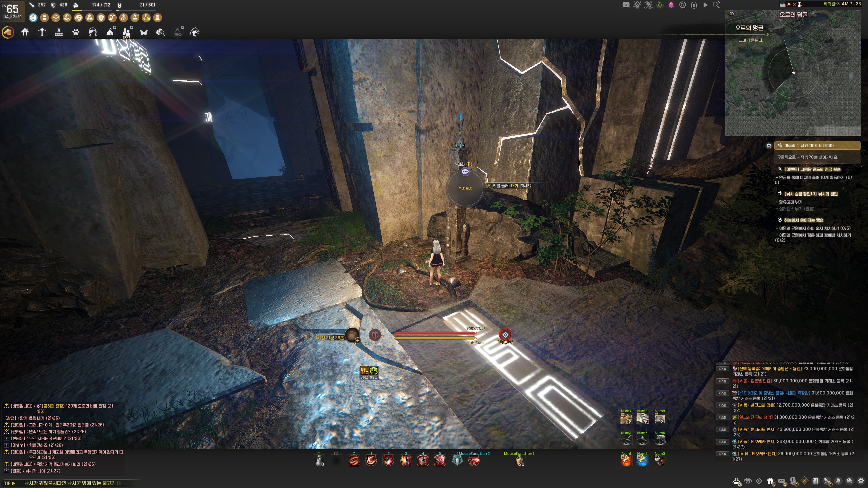868x488 pixels.
Task: Click the 대화 (R) talk button
Action: [x=465, y=172]
